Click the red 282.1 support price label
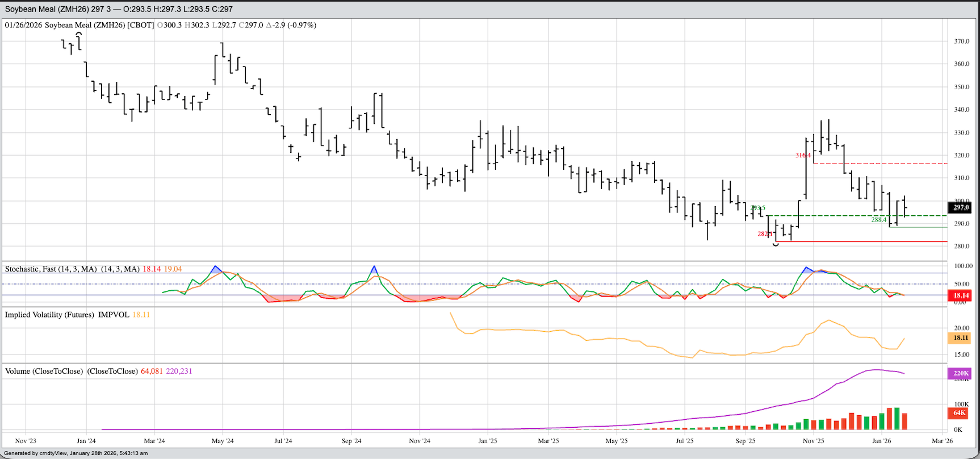This screenshot has width=980, height=459. 765,234
